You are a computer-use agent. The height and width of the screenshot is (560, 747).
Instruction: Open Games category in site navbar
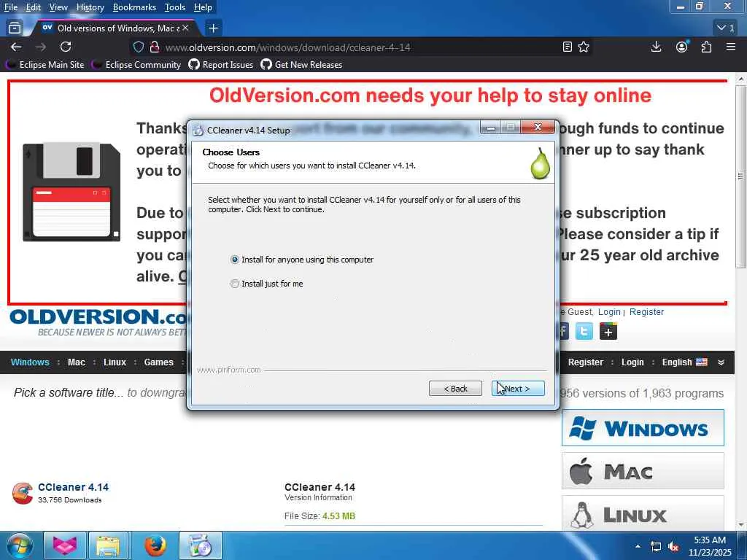tap(158, 362)
